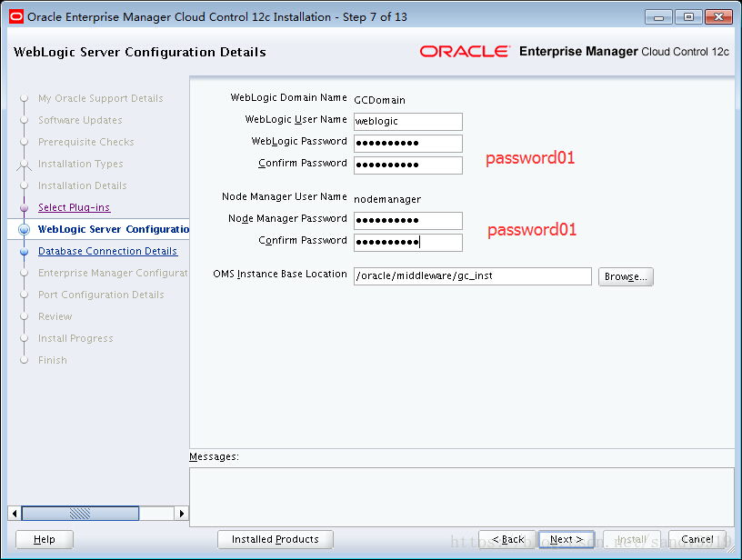
Task: Cancel the installation
Action: click(697, 539)
